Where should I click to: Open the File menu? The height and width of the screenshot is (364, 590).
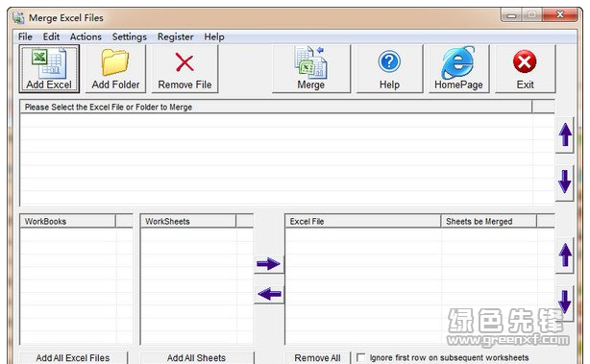pyautogui.click(x=25, y=36)
